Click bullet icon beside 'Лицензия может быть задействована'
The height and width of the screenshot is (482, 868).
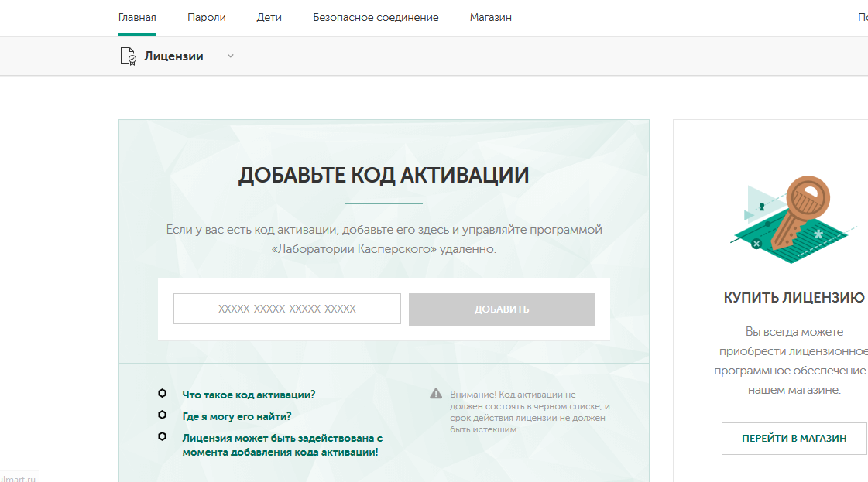(162, 436)
